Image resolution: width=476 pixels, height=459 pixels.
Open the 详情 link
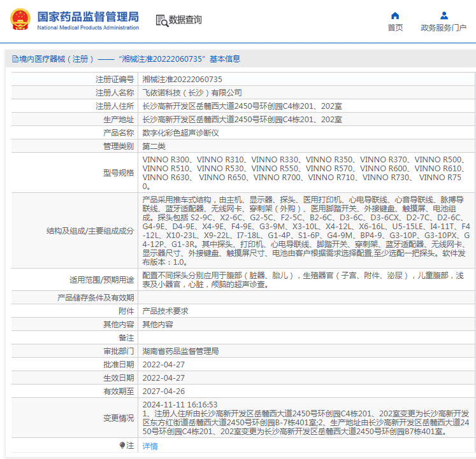tap(150, 446)
